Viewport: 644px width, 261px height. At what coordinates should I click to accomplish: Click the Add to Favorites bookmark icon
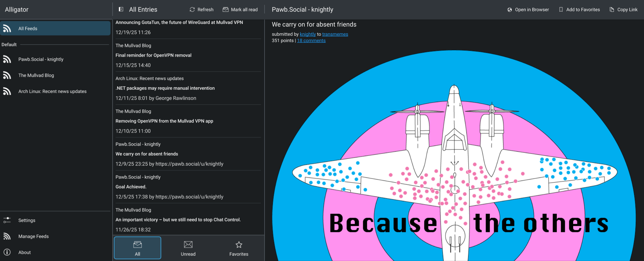point(561,10)
